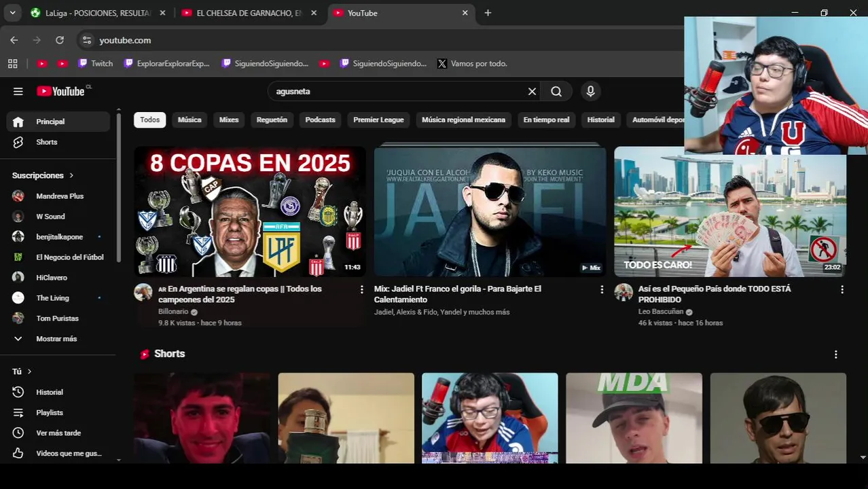Screen dimensions: 868x489
Task: Open Tom Puristas subscription
Action: click(x=58, y=319)
